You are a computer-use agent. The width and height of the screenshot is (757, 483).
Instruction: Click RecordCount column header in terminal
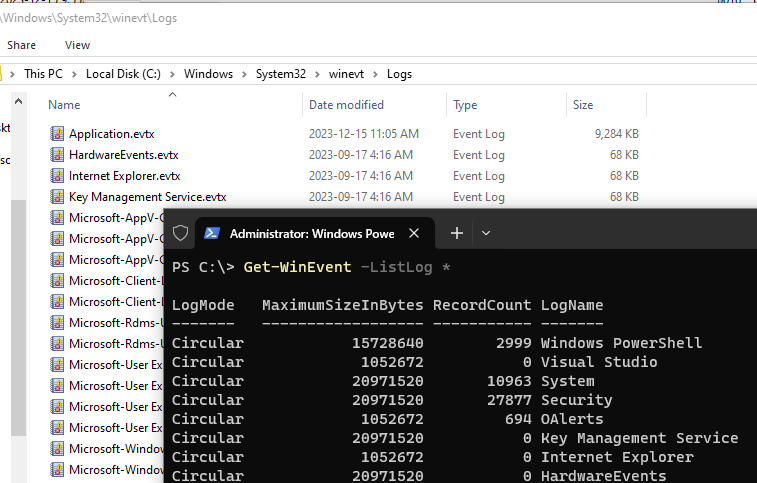pos(482,305)
